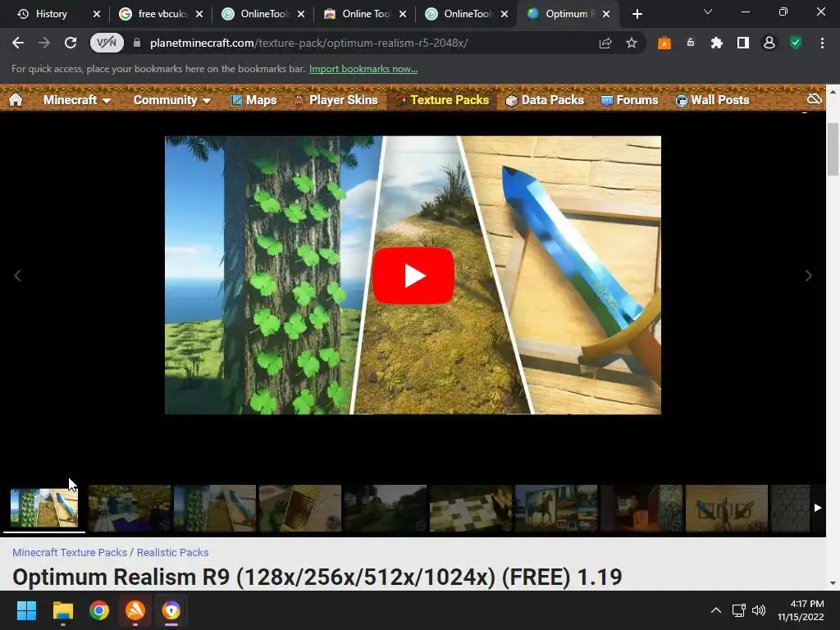Reload the current page
This screenshot has height=630, width=840.
pos(71,43)
